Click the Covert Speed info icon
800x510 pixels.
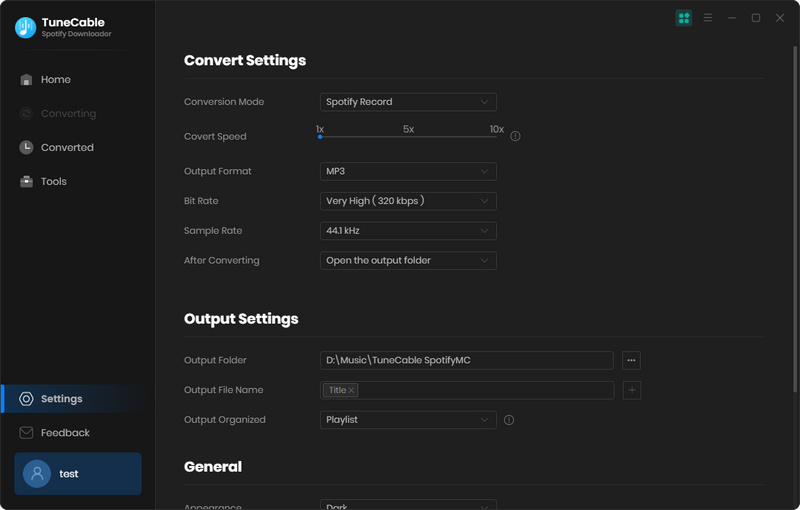[x=515, y=136]
